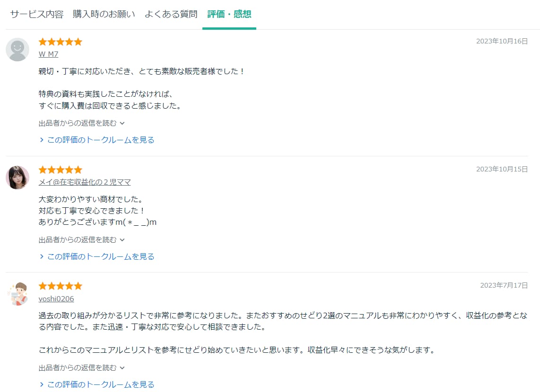The image size is (540, 392).
Task: Click the star rating on yoshi0206's review
Action: tap(60, 286)
